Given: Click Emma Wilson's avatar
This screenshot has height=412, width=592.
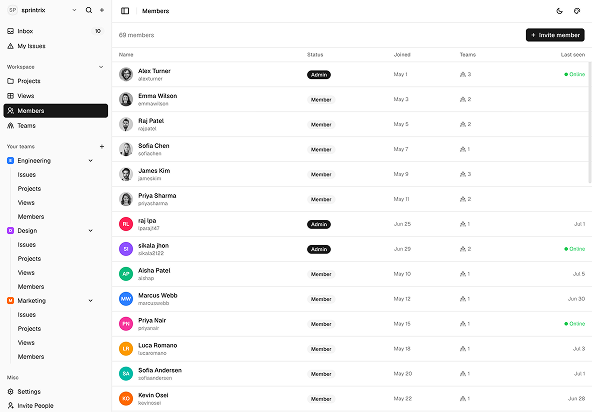Looking at the screenshot, I should pos(126,99).
